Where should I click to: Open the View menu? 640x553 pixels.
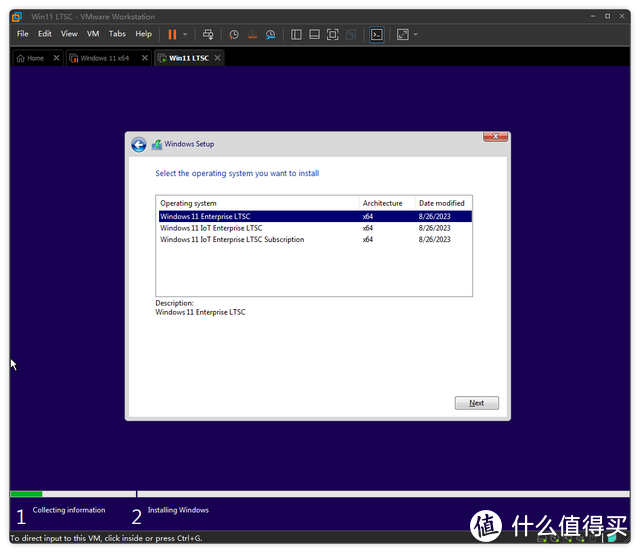coord(69,34)
